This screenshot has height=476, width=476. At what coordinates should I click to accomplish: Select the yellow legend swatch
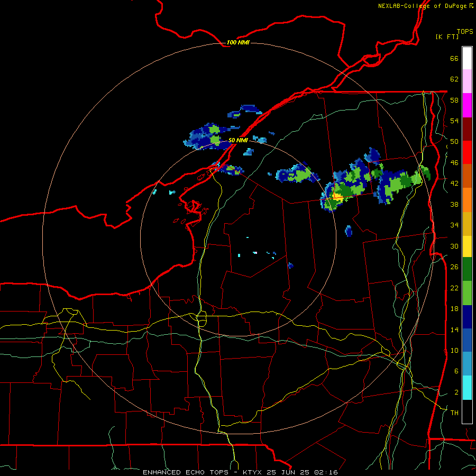(467, 246)
